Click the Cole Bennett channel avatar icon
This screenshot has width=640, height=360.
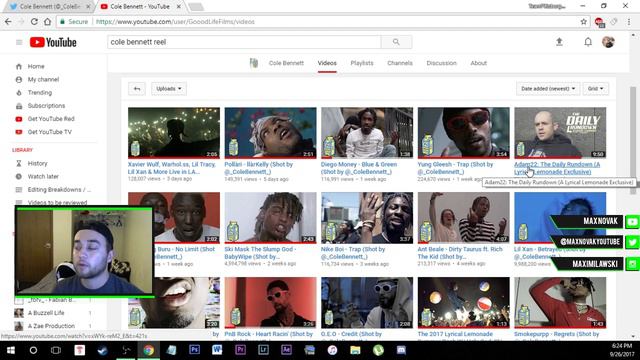(x=254, y=63)
